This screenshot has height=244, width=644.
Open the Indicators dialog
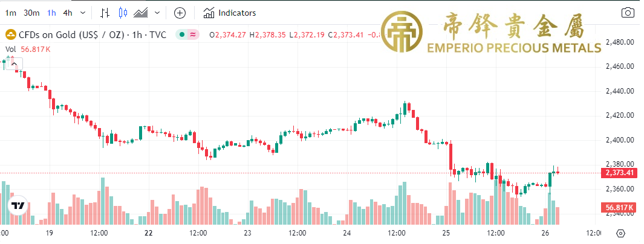(230, 13)
